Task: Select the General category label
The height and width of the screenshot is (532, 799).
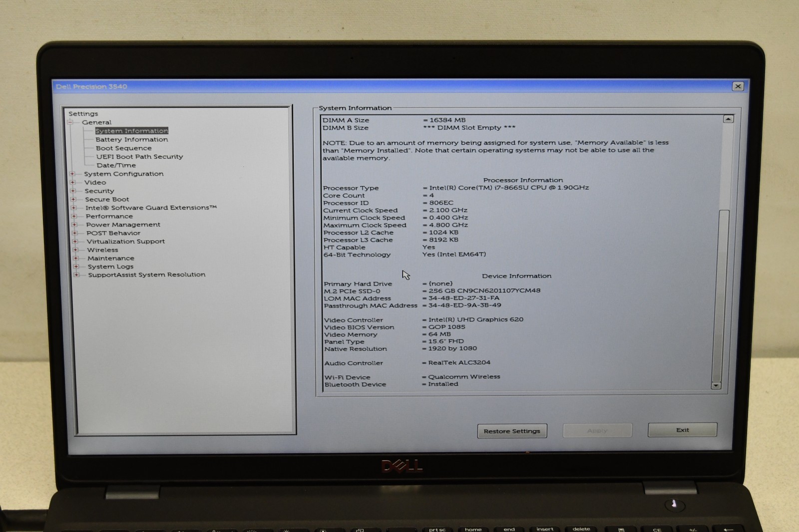Action: pos(97,122)
